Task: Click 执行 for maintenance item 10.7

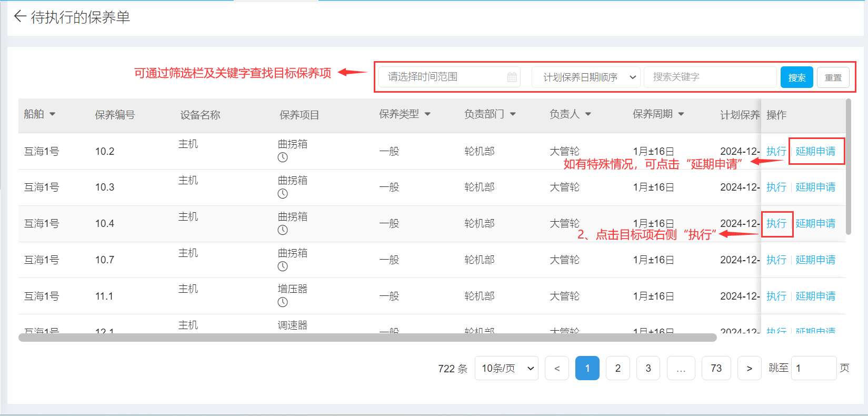Action: [x=776, y=260]
